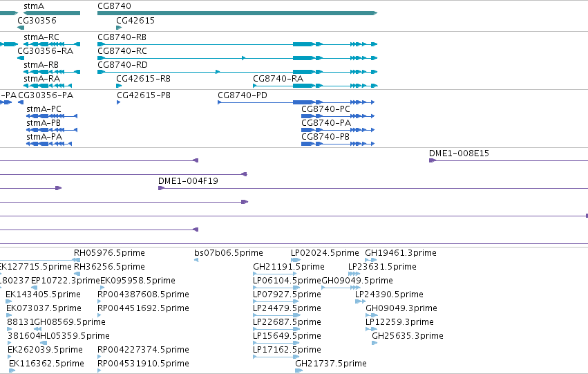Click the CG8740-PB protein label
The width and height of the screenshot is (588, 374).
325,137
